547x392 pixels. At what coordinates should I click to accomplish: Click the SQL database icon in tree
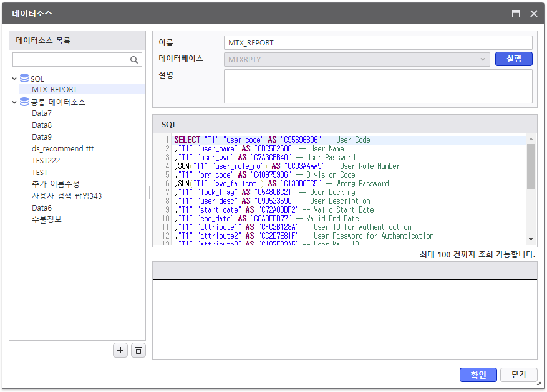(x=24, y=79)
